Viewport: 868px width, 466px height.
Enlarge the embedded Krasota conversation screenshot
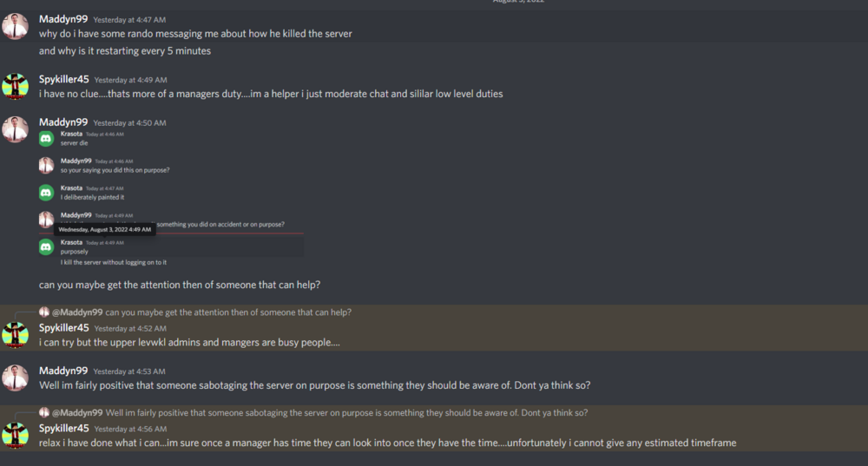[x=169, y=197]
